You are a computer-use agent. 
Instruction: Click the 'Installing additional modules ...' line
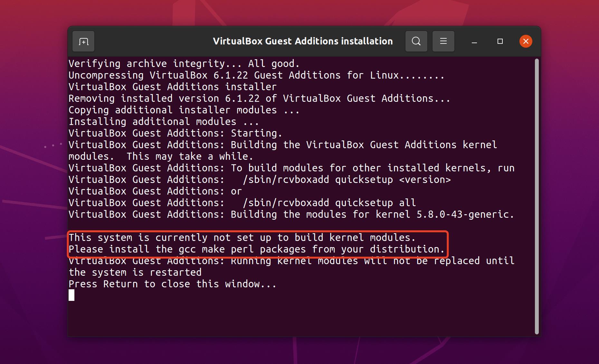(x=164, y=122)
